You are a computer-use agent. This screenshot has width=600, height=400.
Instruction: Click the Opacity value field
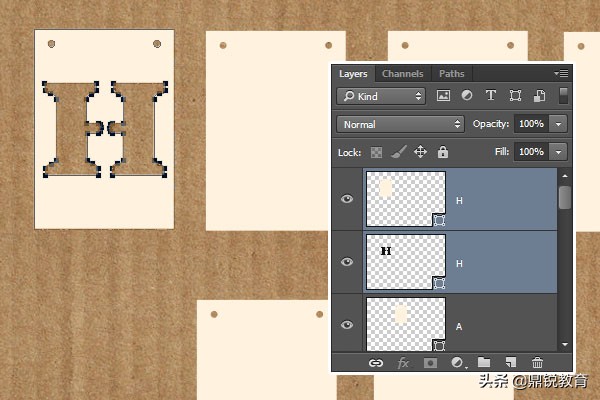tap(531, 124)
